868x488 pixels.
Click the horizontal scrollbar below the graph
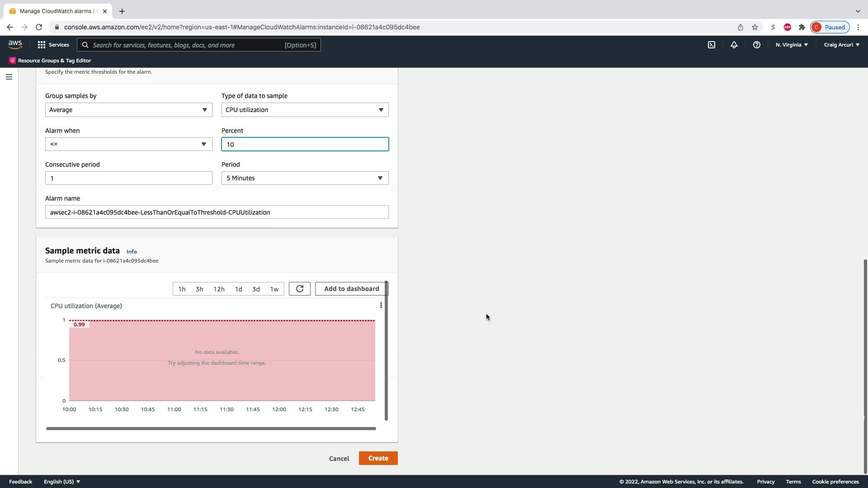211,428
